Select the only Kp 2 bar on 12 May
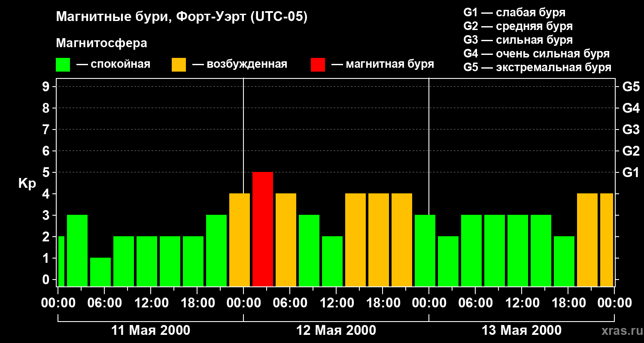Viewport: 644px width, 343px height. (x=332, y=261)
